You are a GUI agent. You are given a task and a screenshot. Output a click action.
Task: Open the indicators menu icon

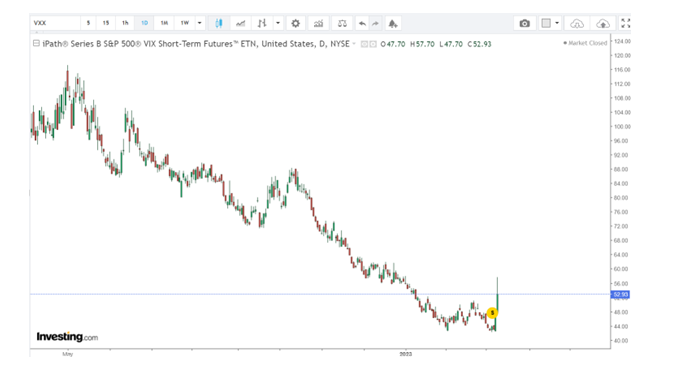click(x=318, y=23)
